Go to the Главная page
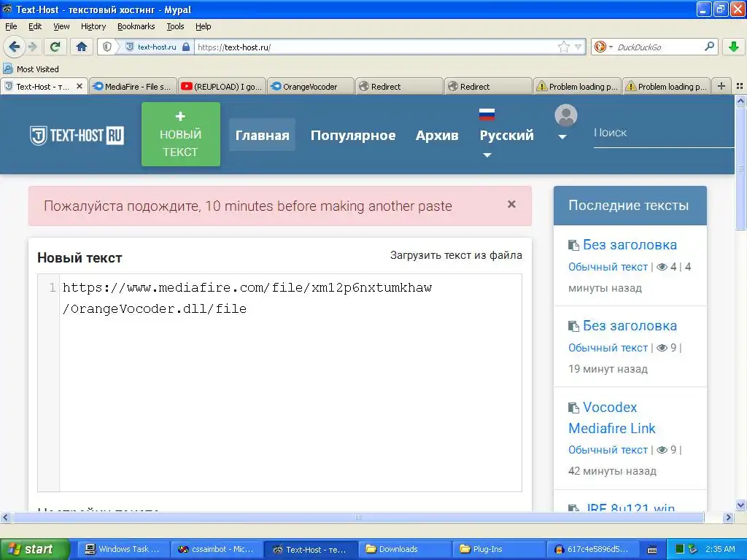The image size is (747, 560). [x=262, y=135]
